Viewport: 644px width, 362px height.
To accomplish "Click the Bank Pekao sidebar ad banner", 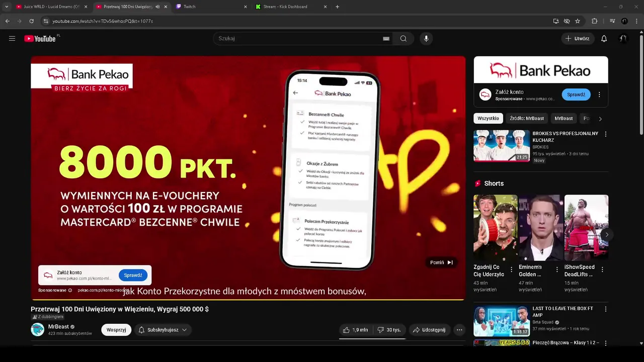I will coord(541,70).
